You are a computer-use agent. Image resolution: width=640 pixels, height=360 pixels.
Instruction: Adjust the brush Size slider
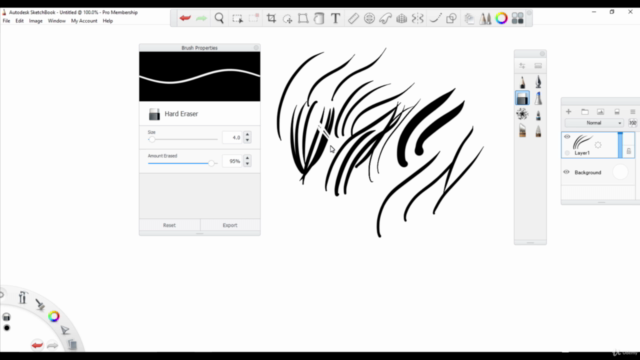[182, 139]
